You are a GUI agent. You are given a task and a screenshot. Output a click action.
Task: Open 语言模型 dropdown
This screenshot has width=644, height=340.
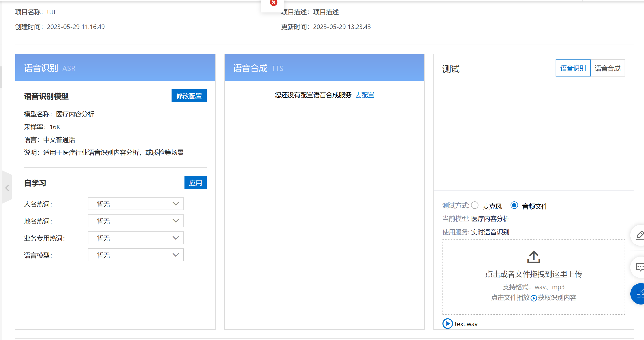pyautogui.click(x=136, y=255)
